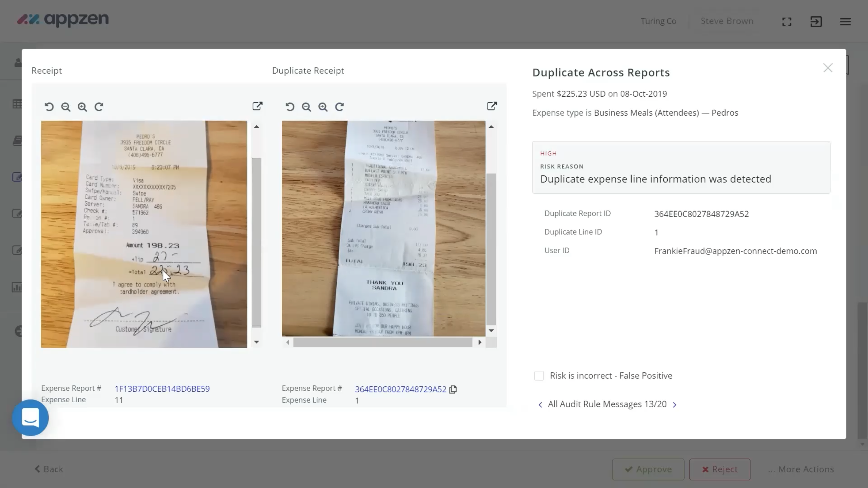Open the hamburger menu
The image size is (868, 488).
845,21
